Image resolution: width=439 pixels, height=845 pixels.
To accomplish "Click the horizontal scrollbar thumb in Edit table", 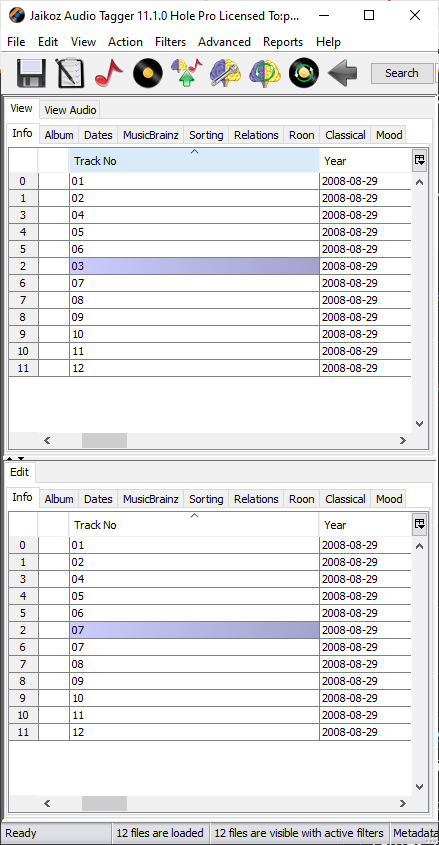I will click(x=104, y=804).
